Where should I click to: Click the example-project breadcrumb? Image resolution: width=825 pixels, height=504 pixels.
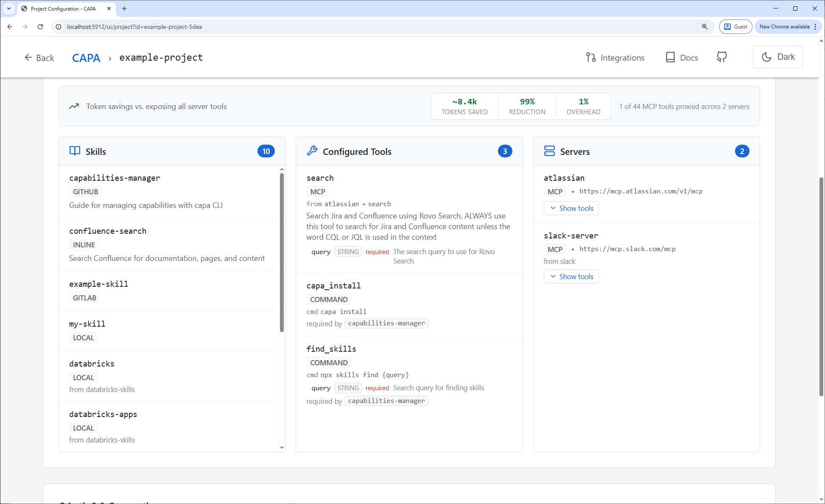(x=161, y=57)
